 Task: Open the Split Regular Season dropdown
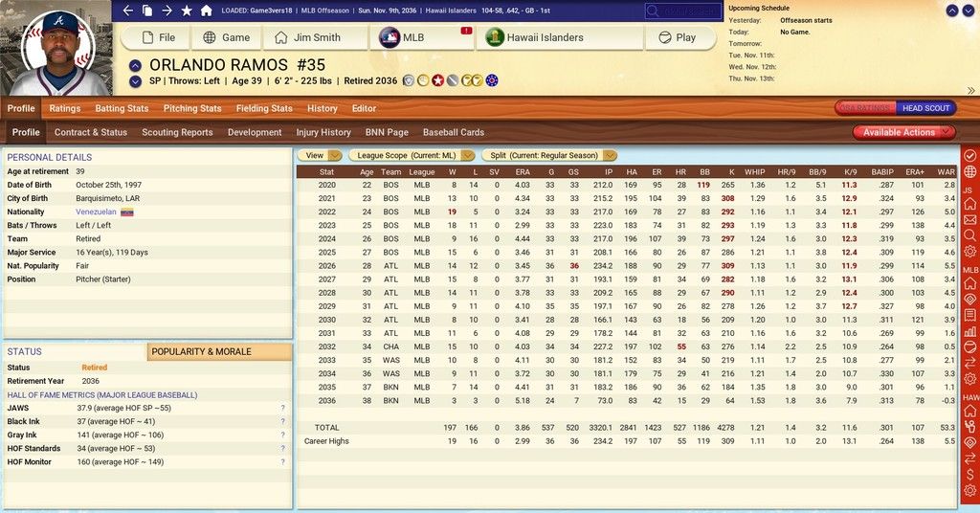point(549,155)
